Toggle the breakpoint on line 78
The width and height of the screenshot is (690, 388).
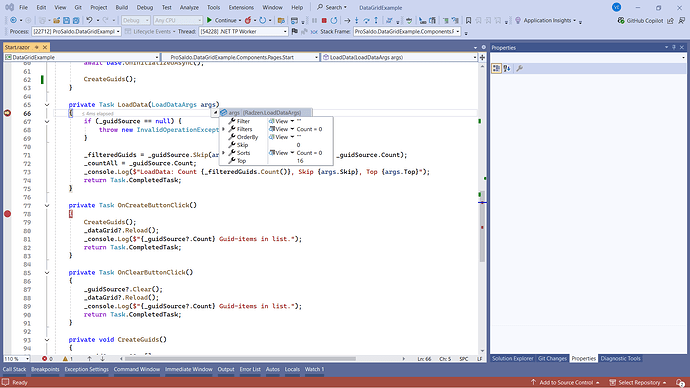tap(7, 214)
